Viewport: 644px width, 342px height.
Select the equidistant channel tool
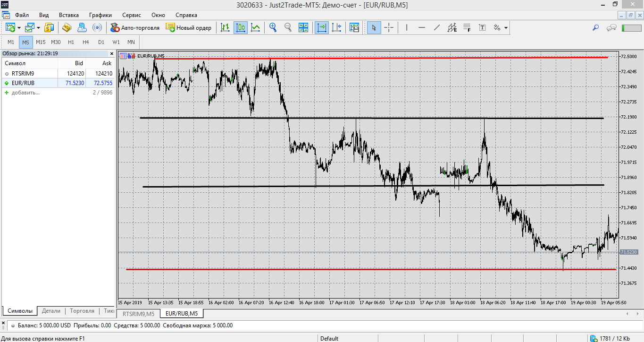(452, 27)
